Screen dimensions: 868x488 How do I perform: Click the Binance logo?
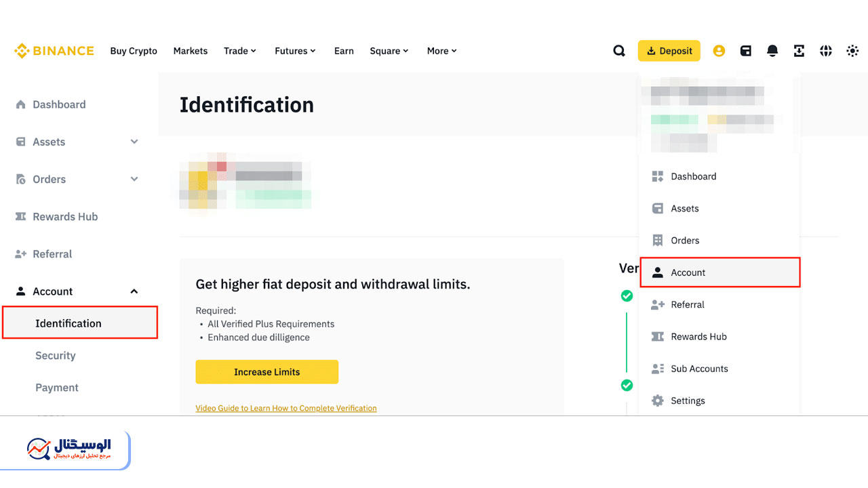coord(54,51)
